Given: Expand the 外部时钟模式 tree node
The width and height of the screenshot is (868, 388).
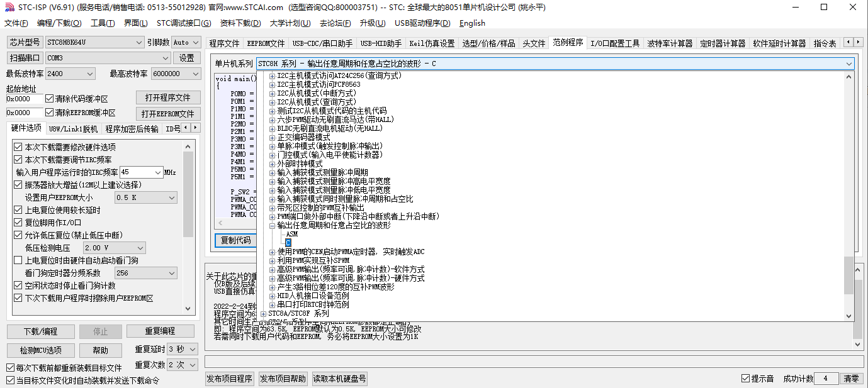Looking at the screenshot, I should (x=273, y=164).
